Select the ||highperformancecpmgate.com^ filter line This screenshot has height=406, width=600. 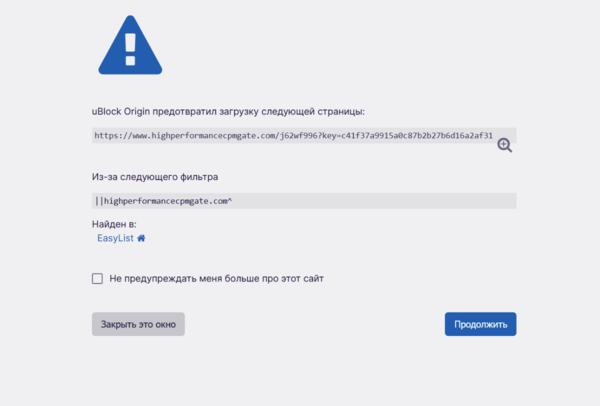point(165,201)
